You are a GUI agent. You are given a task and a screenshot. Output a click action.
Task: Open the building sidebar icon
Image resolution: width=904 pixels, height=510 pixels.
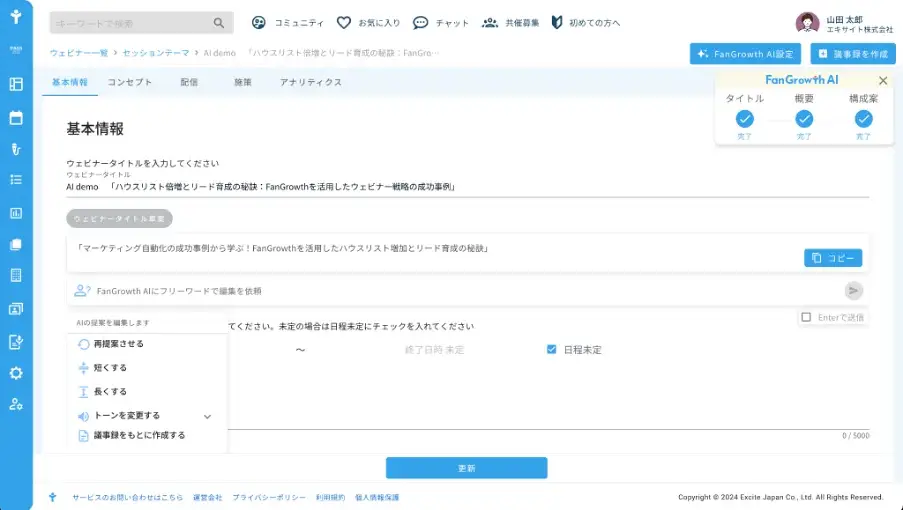coord(16,275)
